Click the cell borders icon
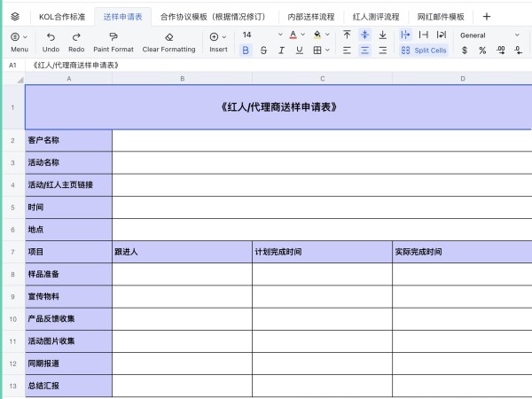This screenshot has height=399, width=532. (317, 51)
